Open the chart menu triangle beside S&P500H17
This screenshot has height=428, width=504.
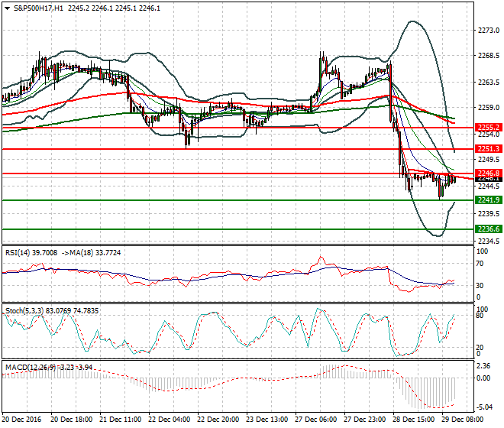[x=8, y=8]
